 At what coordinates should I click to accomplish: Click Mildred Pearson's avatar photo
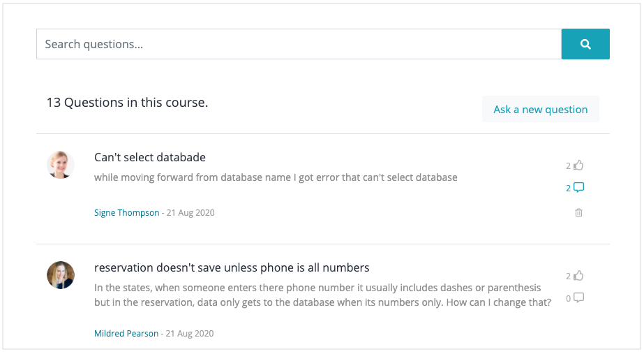point(61,275)
